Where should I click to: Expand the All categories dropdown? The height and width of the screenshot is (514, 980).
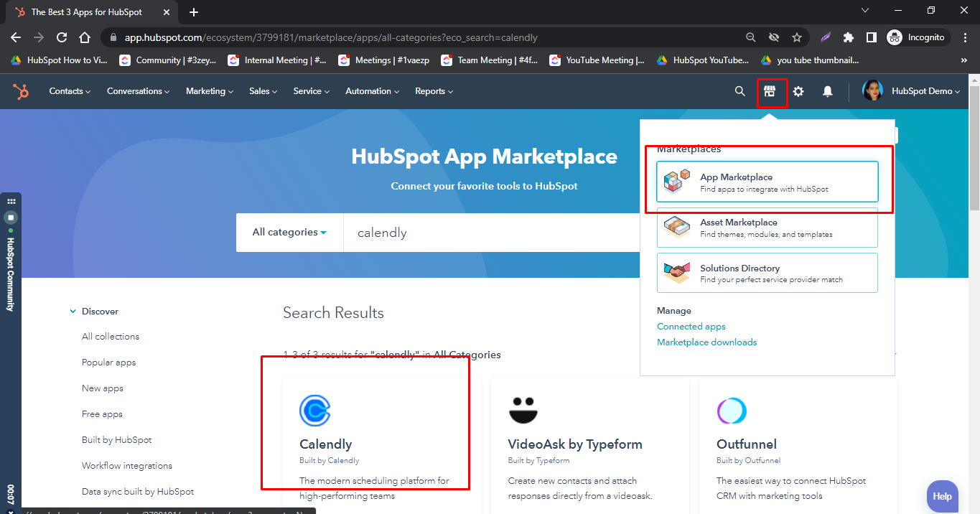[x=289, y=233]
